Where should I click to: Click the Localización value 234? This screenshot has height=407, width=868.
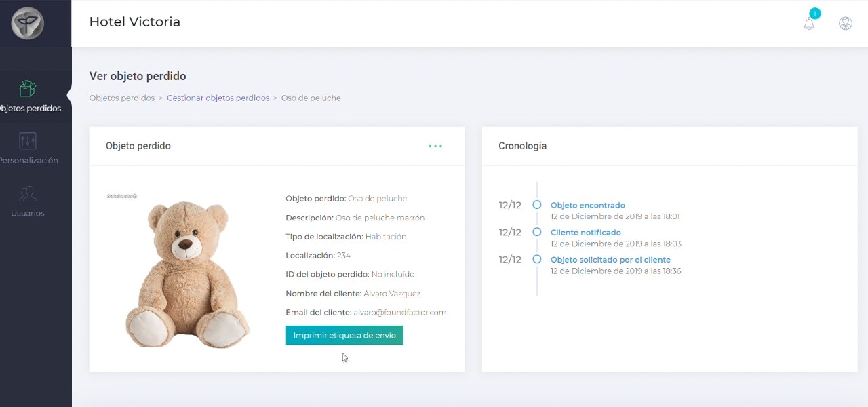(x=344, y=256)
